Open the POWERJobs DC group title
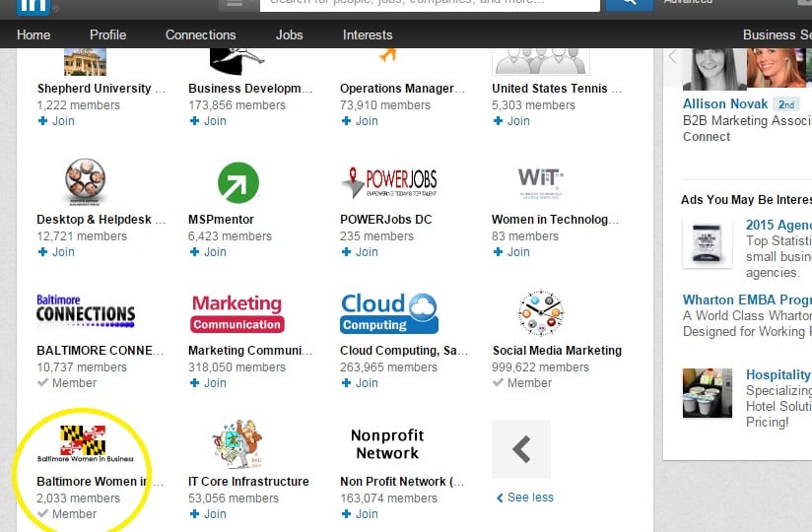The image size is (812, 532). 386,220
